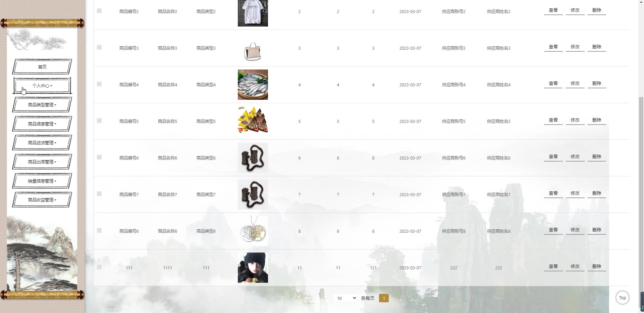Open the items-per-page dropdown showing 10
The width and height of the screenshot is (644, 313).
pyautogui.click(x=345, y=298)
